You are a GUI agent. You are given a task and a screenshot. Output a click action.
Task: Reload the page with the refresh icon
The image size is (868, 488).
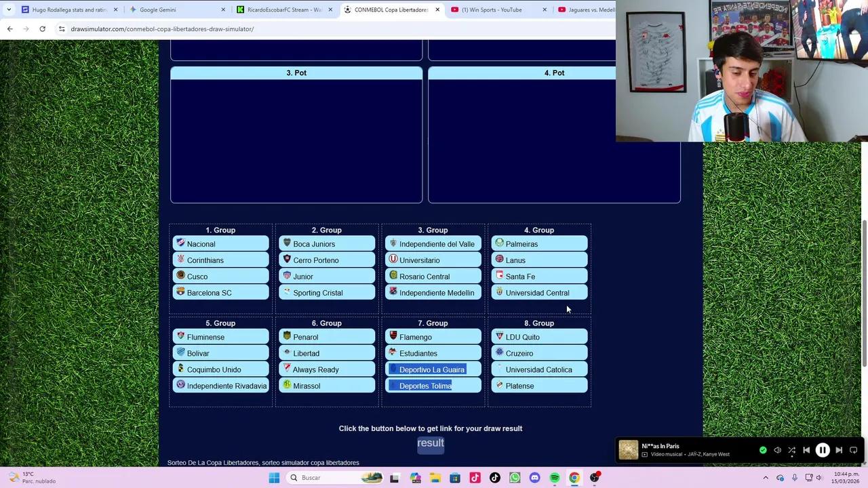[x=42, y=29]
